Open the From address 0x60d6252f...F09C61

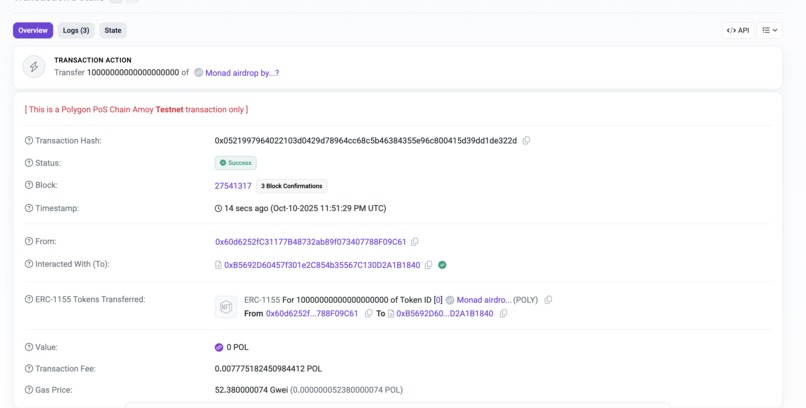310,242
